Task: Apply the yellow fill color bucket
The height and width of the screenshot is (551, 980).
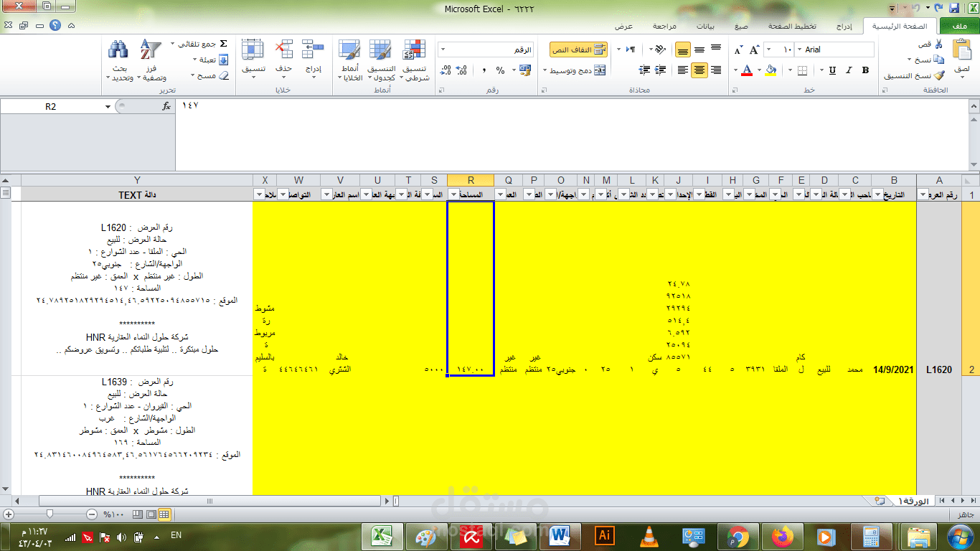Action: point(771,70)
